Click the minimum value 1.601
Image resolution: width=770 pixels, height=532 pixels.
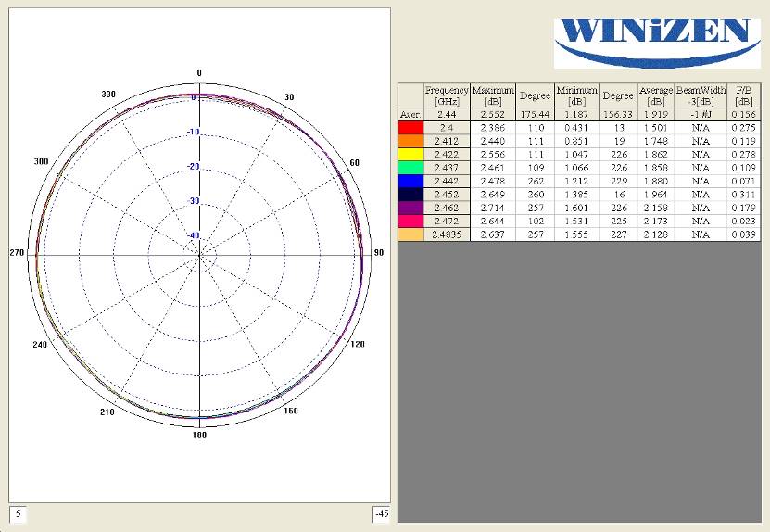coord(576,208)
